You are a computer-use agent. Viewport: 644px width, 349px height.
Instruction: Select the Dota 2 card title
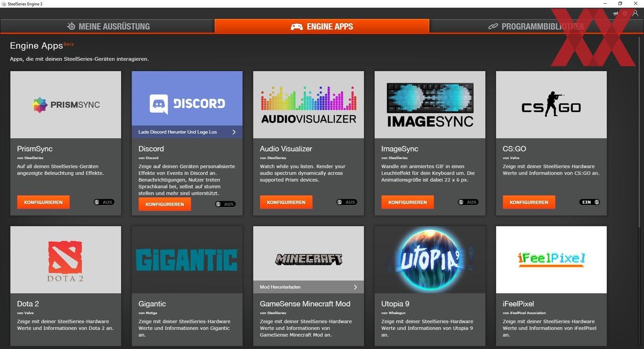click(x=28, y=304)
